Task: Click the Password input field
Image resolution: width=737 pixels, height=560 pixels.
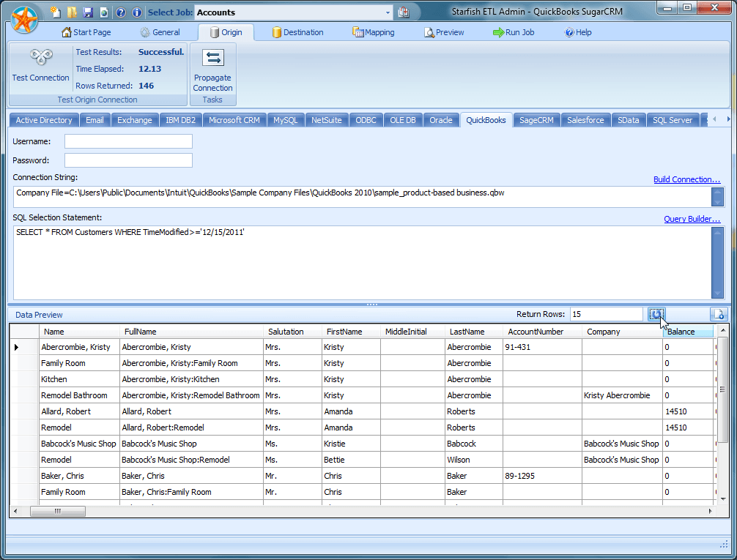Action: tap(128, 160)
